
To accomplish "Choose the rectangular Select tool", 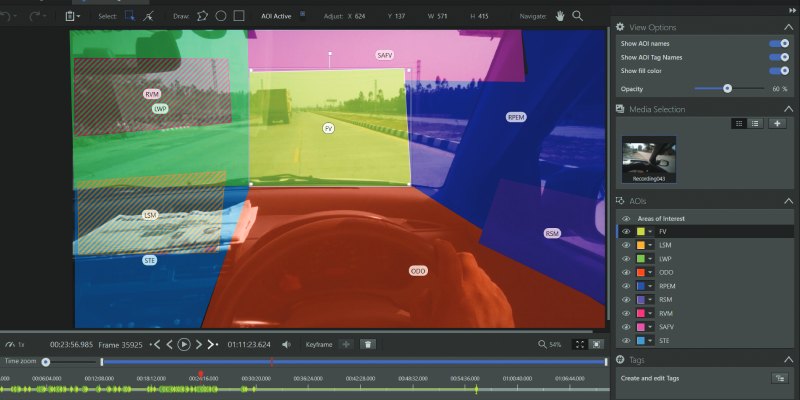I will pos(130,16).
